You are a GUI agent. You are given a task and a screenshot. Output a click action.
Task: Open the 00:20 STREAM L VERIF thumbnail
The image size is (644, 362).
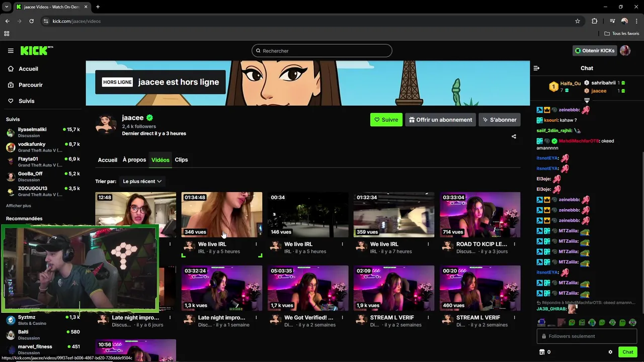pyautogui.click(x=480, y=288)
